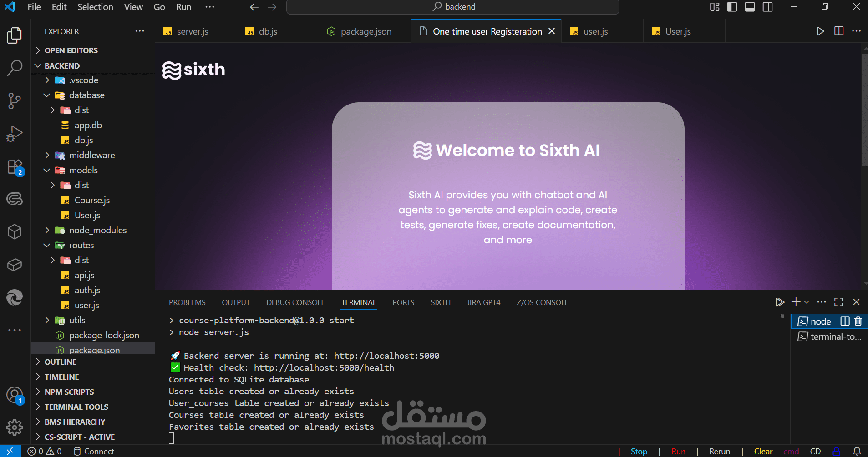Open Customize Layout icon
Image resolution: width=868 pixels, height=457 pixels.
pos(715,7)
